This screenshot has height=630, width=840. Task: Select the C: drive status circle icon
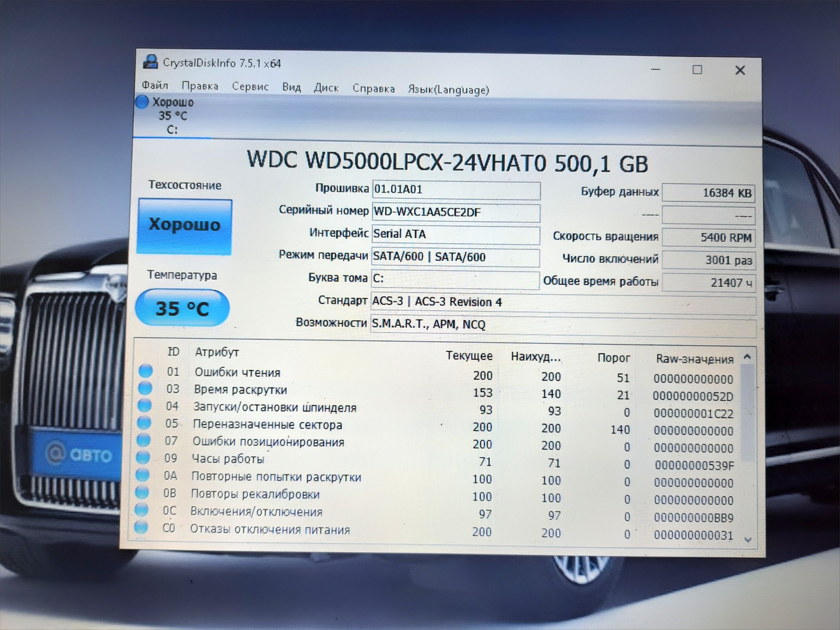point(142,102)
